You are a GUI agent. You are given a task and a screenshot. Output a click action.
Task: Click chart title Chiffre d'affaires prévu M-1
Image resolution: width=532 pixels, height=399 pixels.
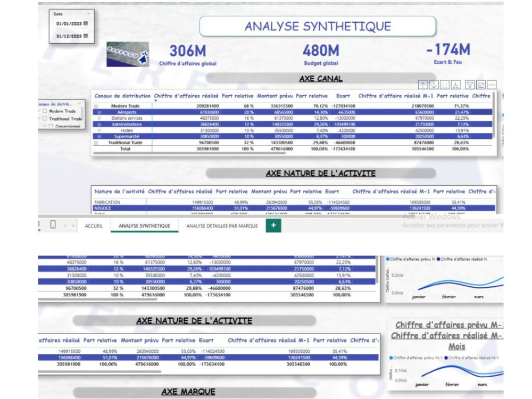click(x=449, y=325)
